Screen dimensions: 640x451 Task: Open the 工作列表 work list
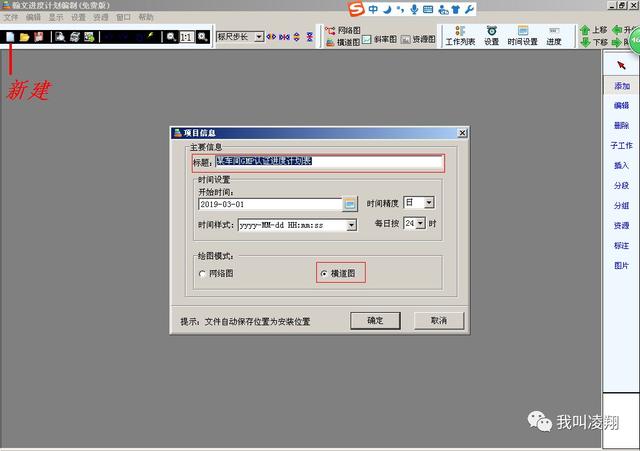tap(460, 36)
